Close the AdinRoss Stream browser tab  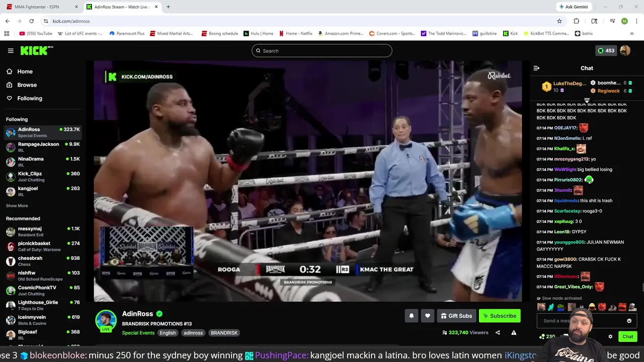point(156,7)
